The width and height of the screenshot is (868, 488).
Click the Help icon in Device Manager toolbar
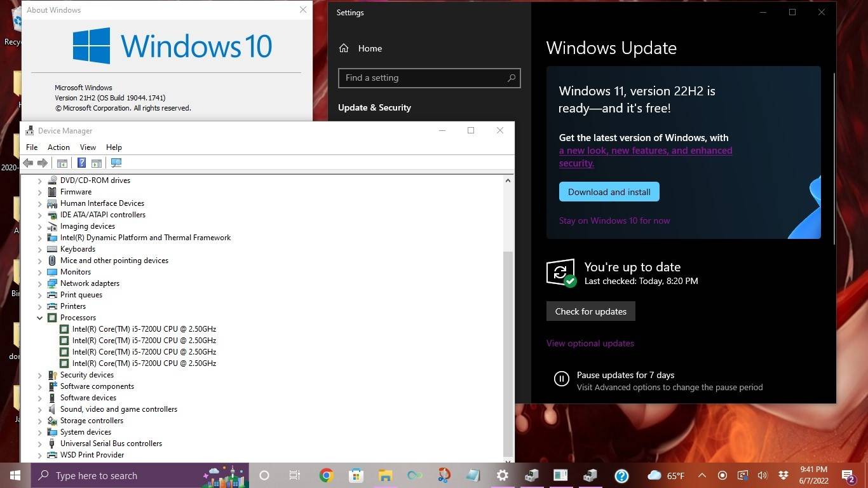(x=81, y=163)
